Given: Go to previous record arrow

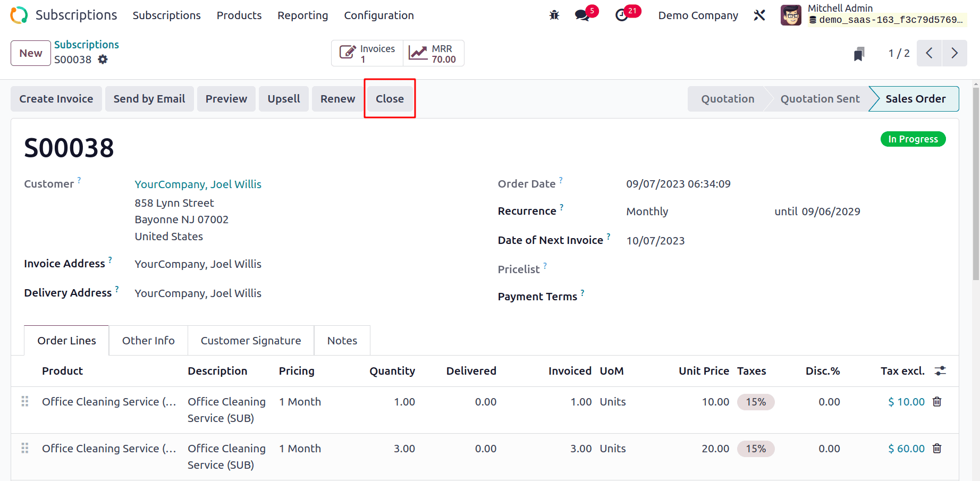Looking at the screenshot, I should pos(929,53).
